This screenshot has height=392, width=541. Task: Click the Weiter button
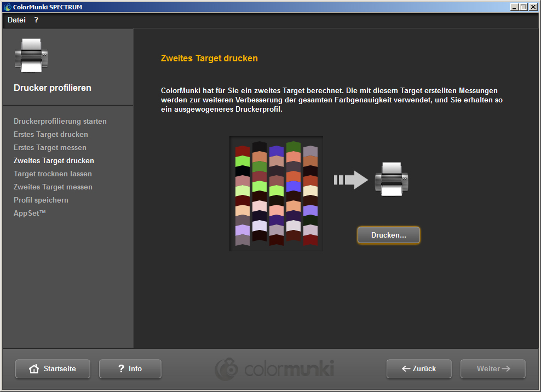[493, 368]
